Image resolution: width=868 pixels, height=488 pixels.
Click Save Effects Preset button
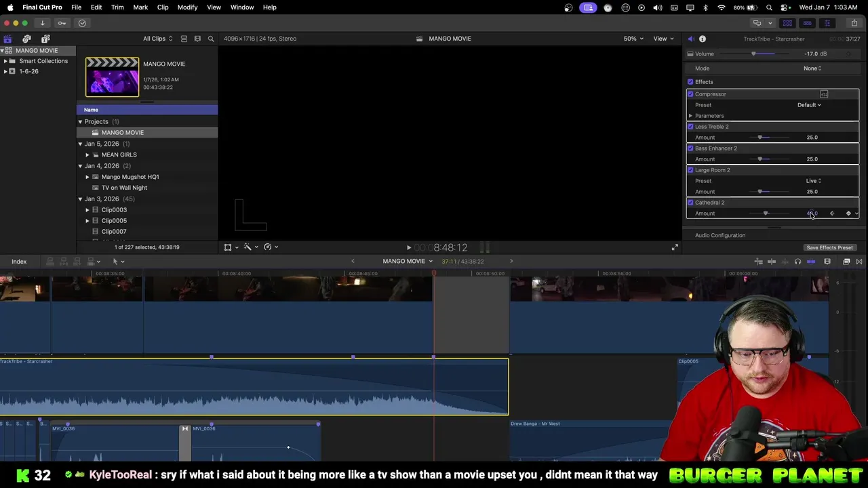point(829,248)
